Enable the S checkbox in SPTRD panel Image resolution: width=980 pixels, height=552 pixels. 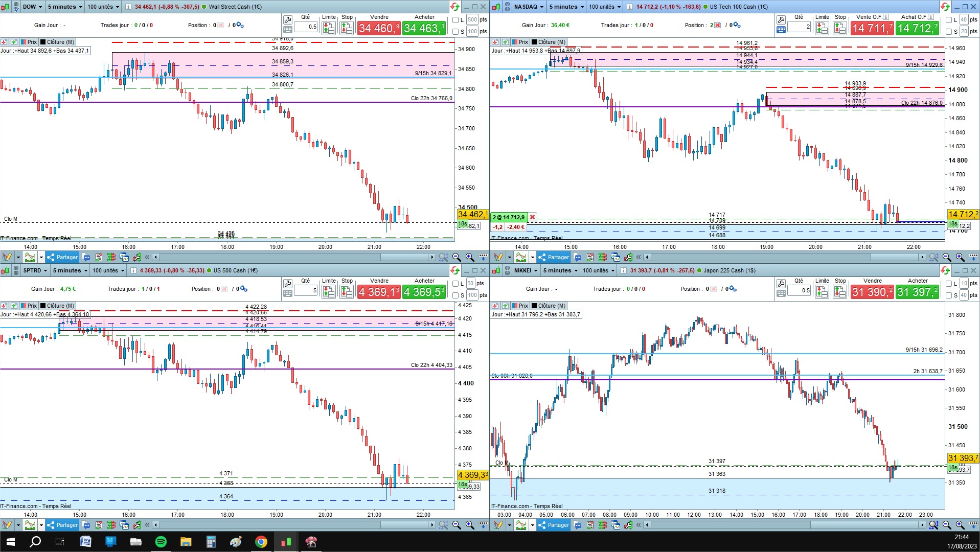455,295
